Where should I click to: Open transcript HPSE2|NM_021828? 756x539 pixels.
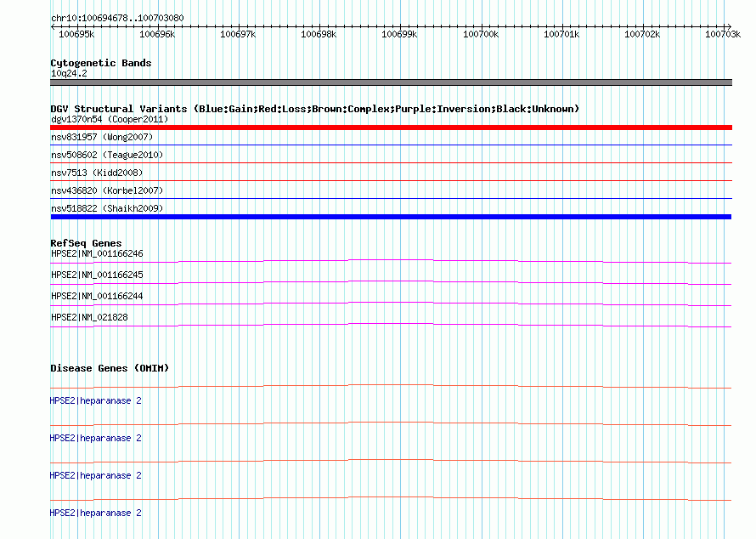pos(89,317)
